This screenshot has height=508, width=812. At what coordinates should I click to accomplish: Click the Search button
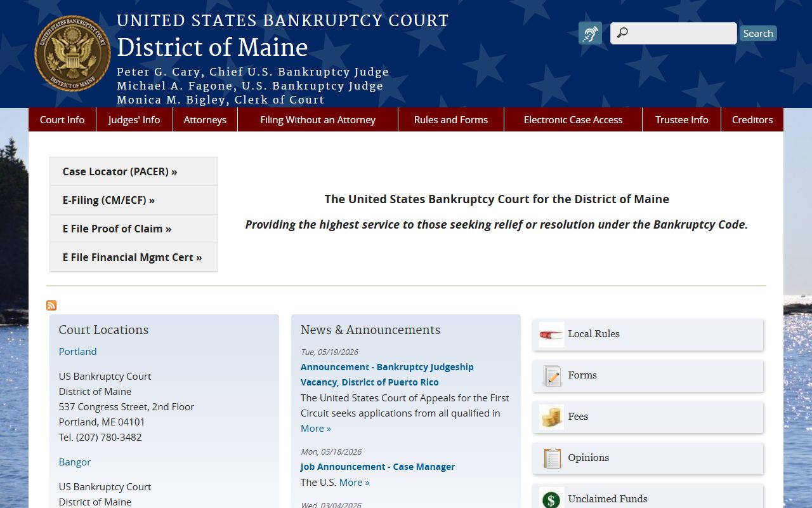[x=758, y=34]
